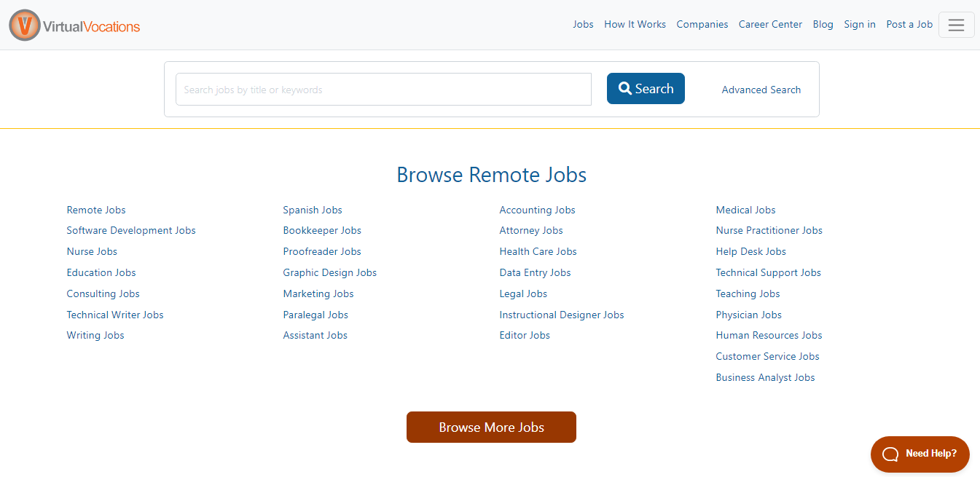The image size is (980, 477).
Task: Visit the Blog nav link
Action: pyautogui.click(x=823, y=24)
